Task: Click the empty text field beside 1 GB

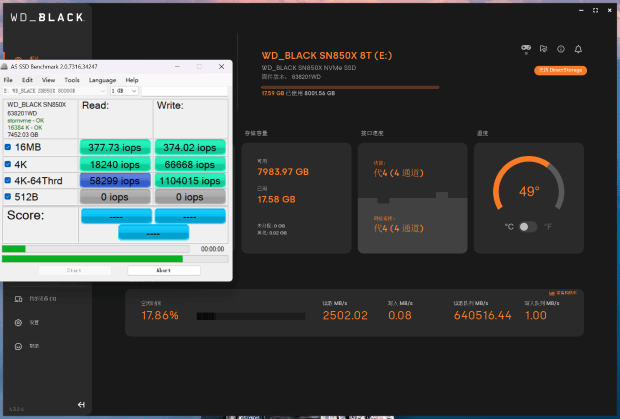Action: [185, 91]
